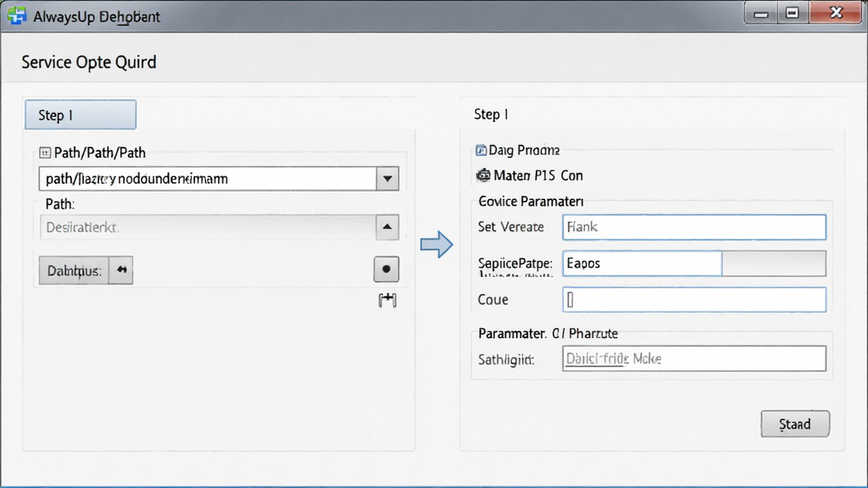Maximize the AlwaysUp window
The height and width of the screenshot is (488, 868).
793,14
